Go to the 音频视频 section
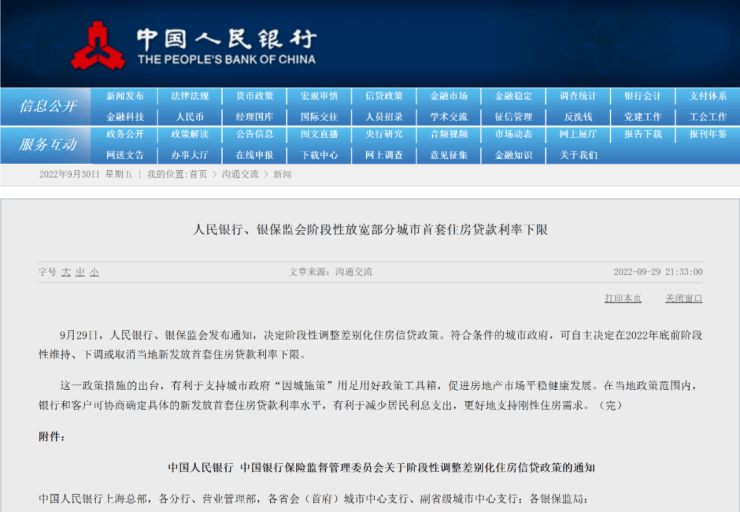This screenshot has width=740, height=512. (x=449, y=134)
